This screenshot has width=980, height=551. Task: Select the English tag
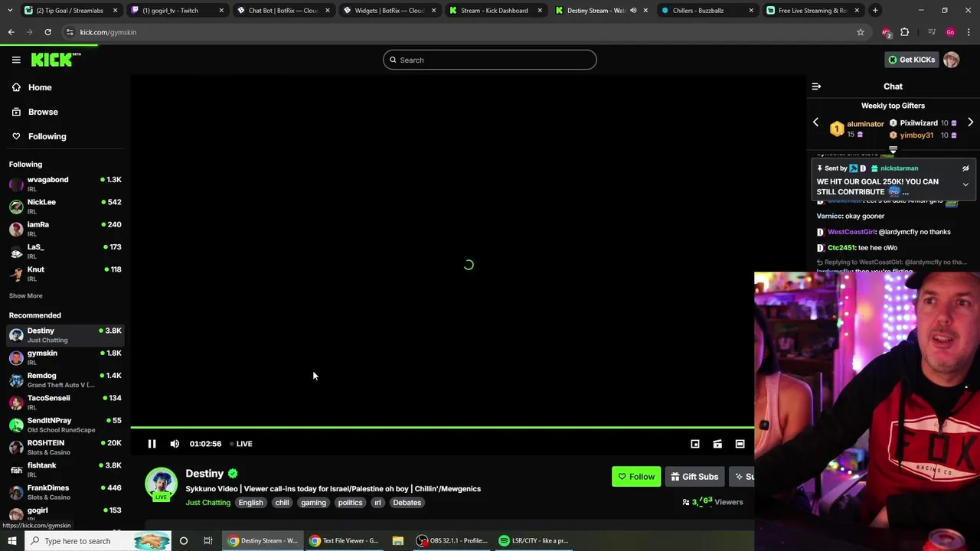(x=250, y=503)
